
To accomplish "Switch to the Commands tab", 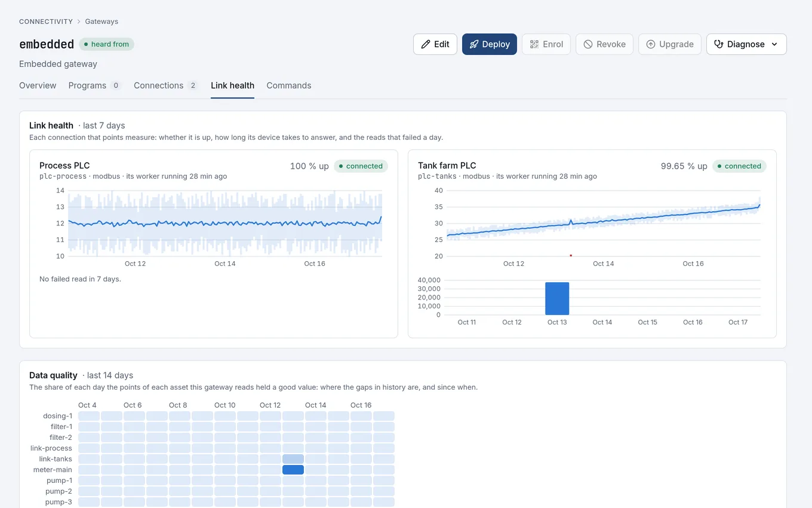I will (x=289, y=85).
